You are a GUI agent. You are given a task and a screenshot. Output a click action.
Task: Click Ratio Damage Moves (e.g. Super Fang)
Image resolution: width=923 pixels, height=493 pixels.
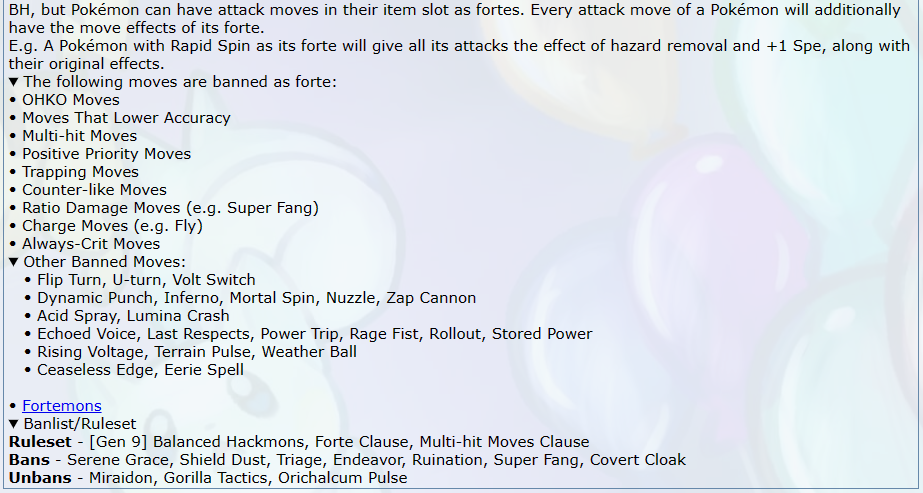(x=170, y=208)
